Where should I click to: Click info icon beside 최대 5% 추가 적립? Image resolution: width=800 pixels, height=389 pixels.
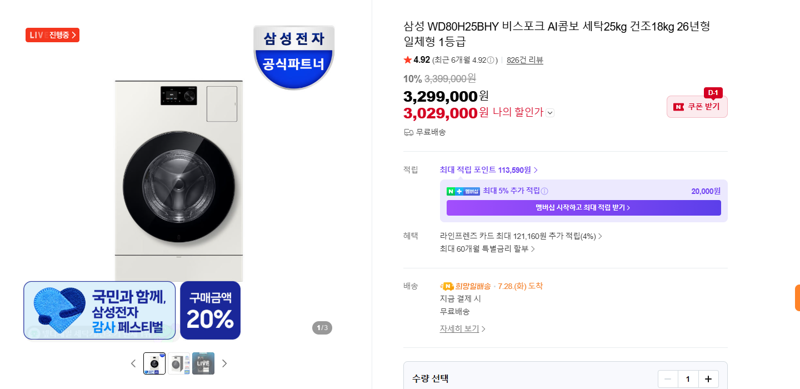point(544,191)
